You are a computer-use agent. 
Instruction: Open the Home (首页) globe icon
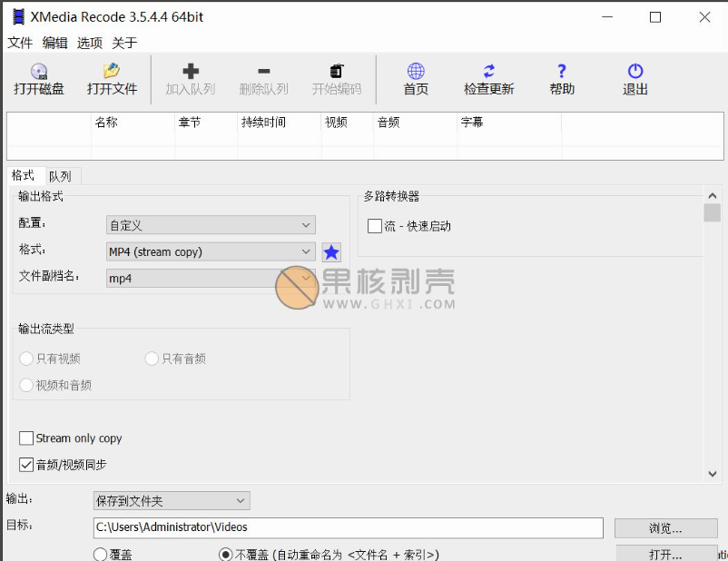tap(416, 71)
